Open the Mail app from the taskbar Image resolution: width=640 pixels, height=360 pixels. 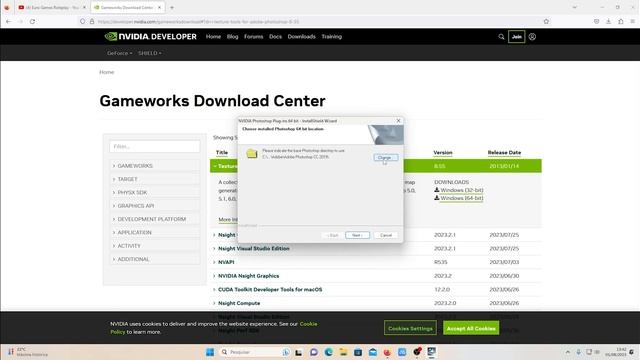click(373, 352)
